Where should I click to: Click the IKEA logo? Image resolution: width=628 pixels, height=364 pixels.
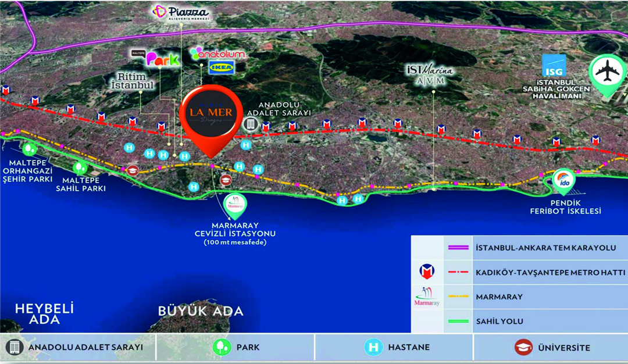point(221,68)
